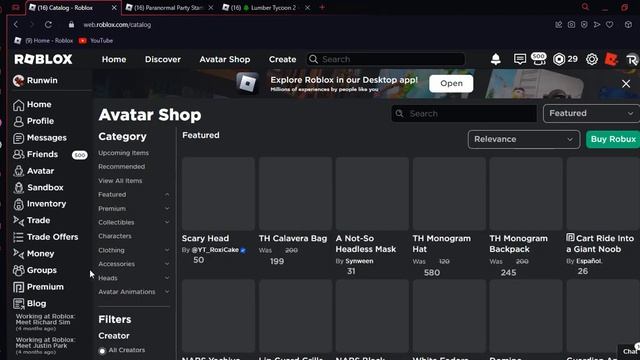
Task: Expand the Collectibles category chevron
Action: [167, 222]
